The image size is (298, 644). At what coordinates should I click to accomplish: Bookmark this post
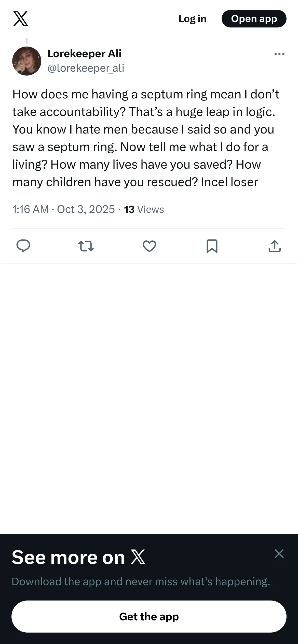[212, 246]
